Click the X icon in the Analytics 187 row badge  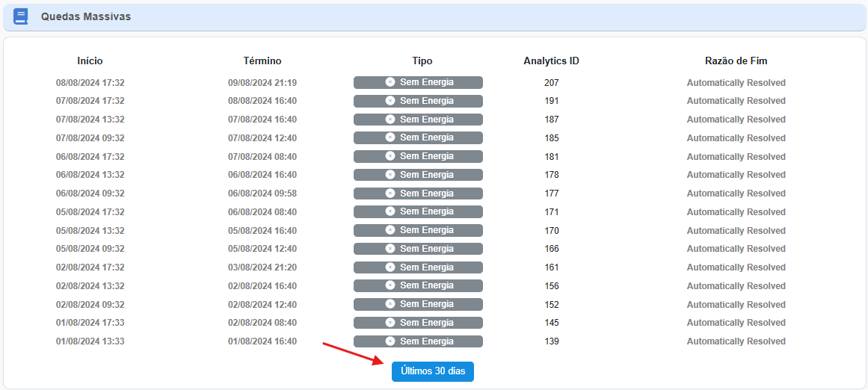click(x=390, y=120)
